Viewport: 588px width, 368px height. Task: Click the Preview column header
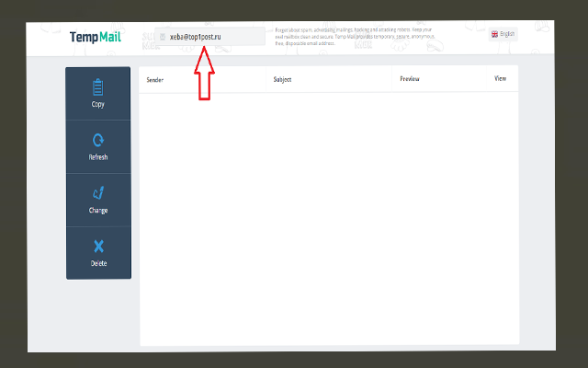pyautogui.click(x=410, y=79)
